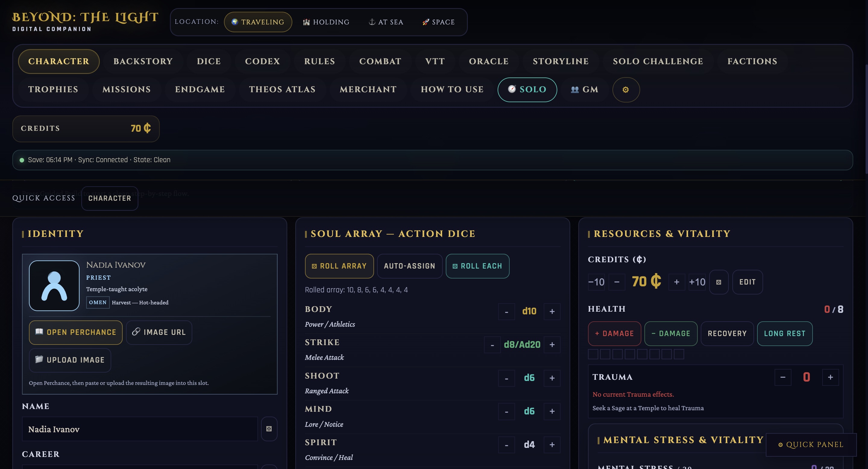
Task: Open Perchance image generator
Action: click(x=76, y=332)
